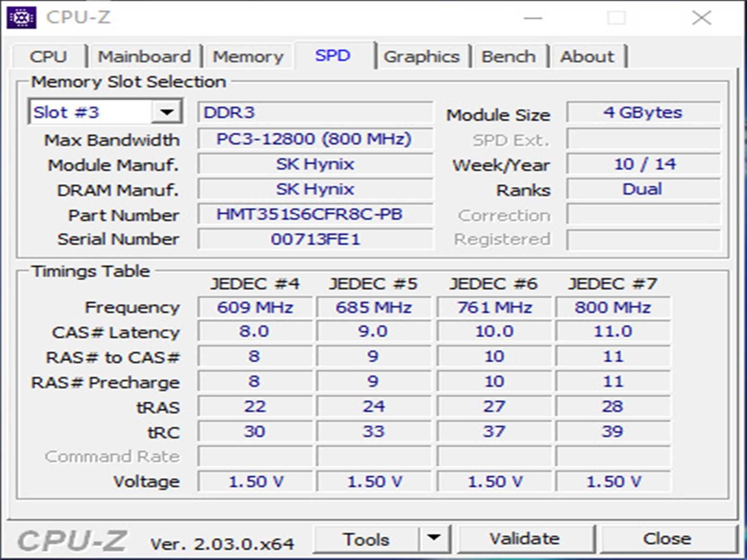Click the tRAS value 28
Image resolution: width=747 pixels, height=560 pixels.
click(613, 406)
